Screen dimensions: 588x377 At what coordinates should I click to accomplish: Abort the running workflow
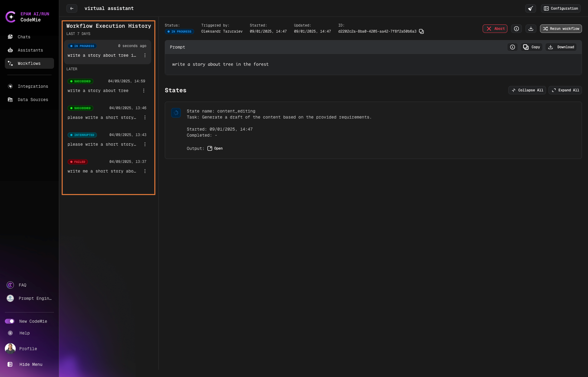tap(495, 29)
